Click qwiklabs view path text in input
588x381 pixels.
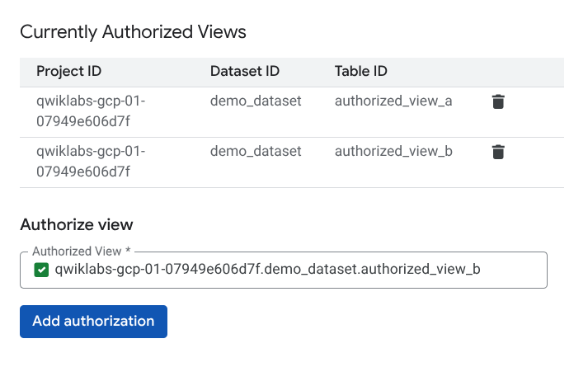click(x=267, y=270)
